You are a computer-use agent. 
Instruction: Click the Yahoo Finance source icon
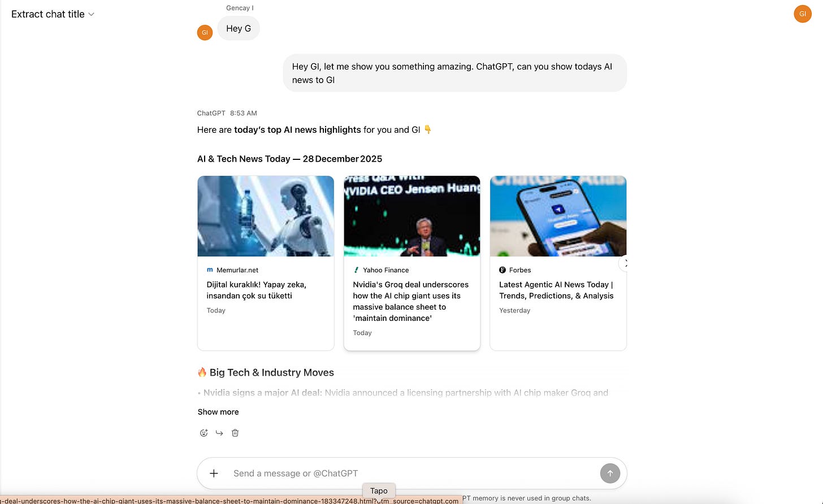tap(356, 270)
